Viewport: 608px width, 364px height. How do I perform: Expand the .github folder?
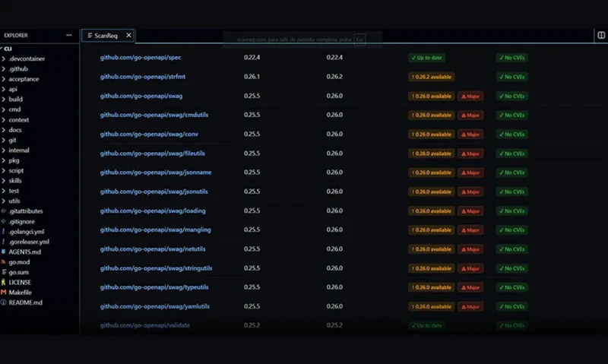[18, 69]
